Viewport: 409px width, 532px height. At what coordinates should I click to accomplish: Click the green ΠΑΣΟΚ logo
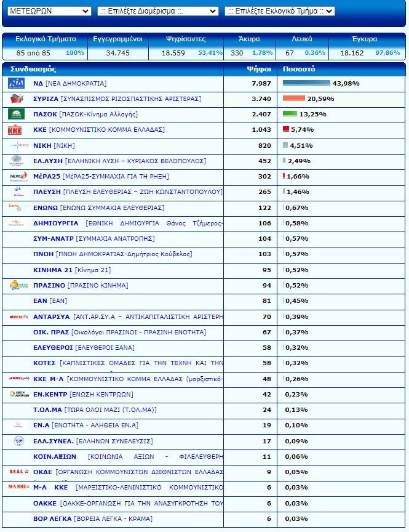tap(16, 114)
